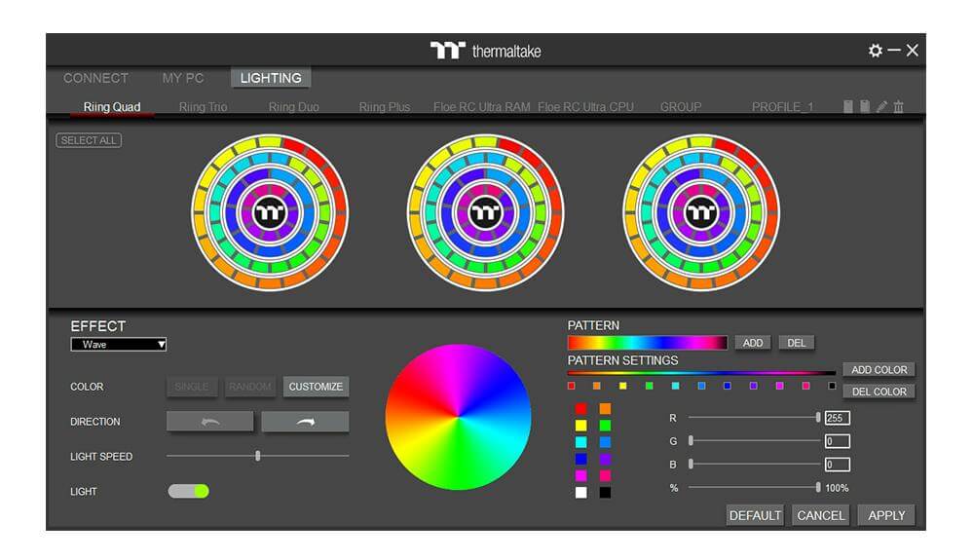
Task: Click the CANCEL button
Action: [x=820, y=515]
